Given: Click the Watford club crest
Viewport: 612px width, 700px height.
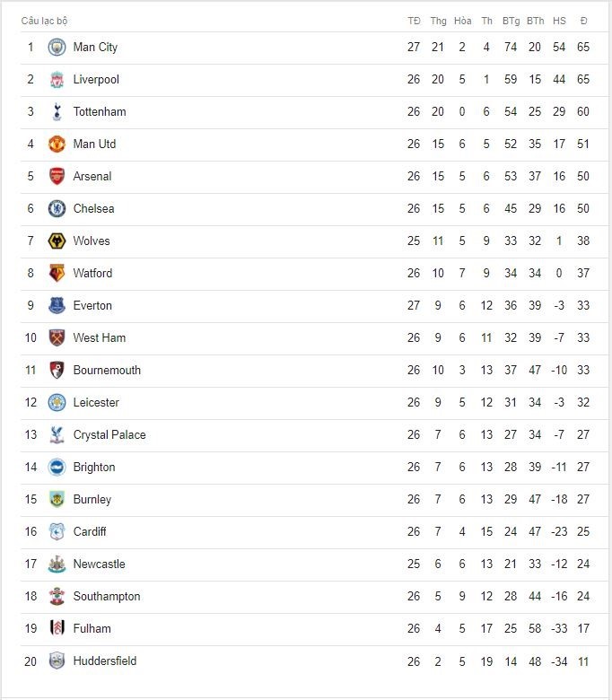Looking at the screenshot, I should [57, 273].
